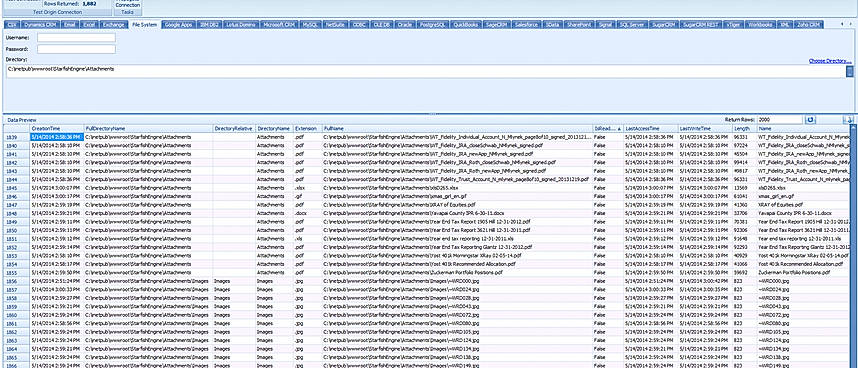This screenshot has width=858, height=368.
Task: Switch to the Excel tab
Action: (x=89, y=25)
